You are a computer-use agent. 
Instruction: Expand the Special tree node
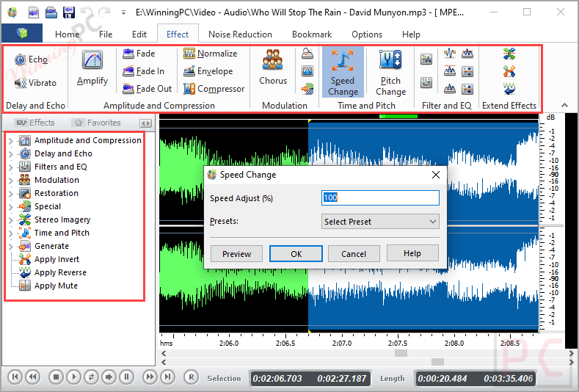point(11,207)
